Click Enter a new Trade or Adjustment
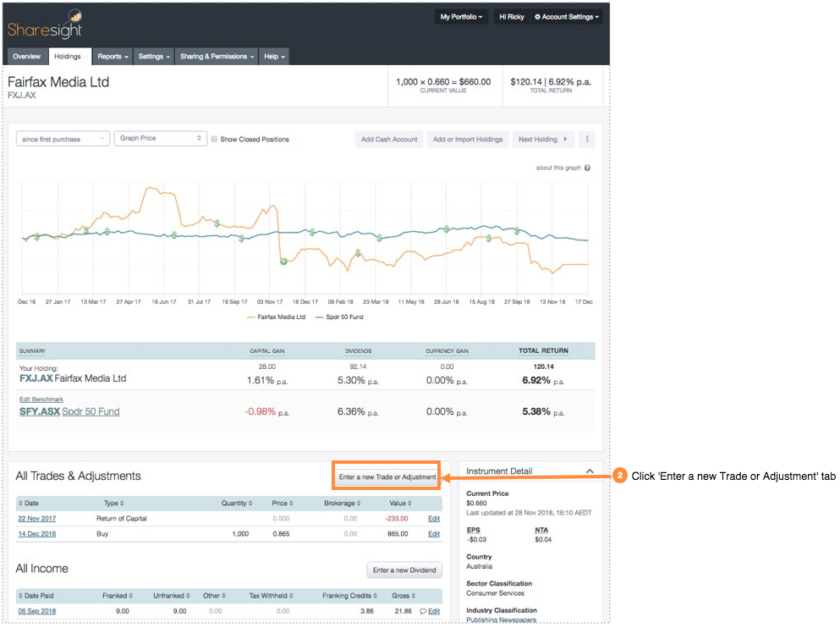The image size is (840, 639). [x=387, y=476]
